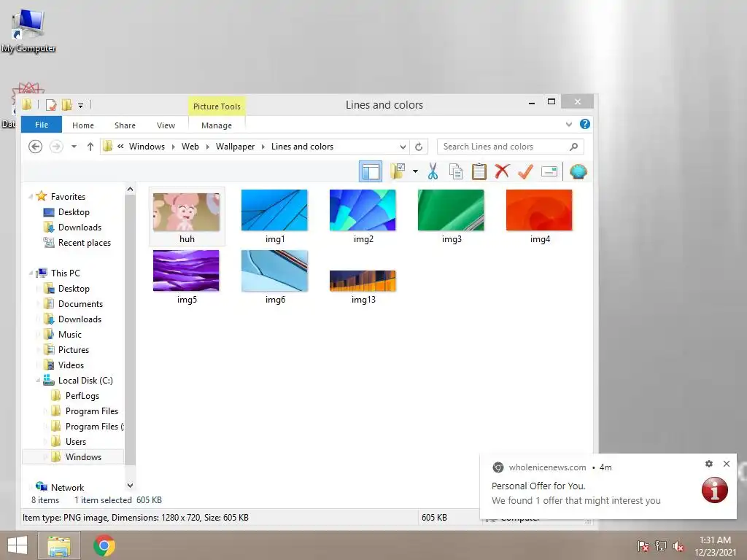Collapse Local Disk (C:) node
This screenshot has height=560, width=747.
[38, 381]
